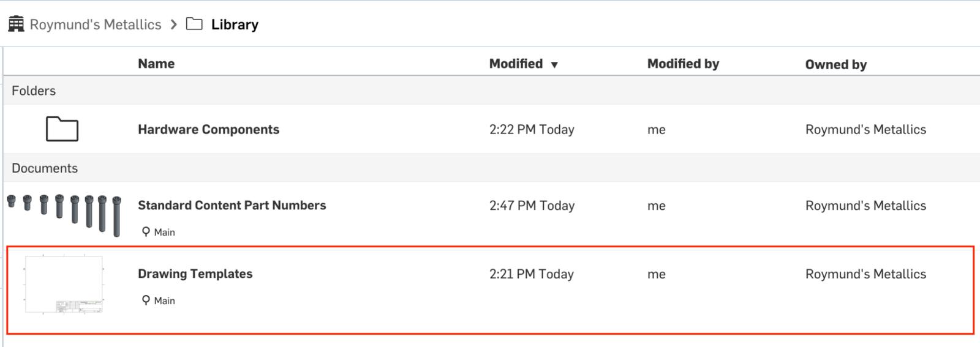Viewport: 980px width, 347px height.
Task: Sort by the Modified column header
Action: pyautogui.click(x=516, y=64)
